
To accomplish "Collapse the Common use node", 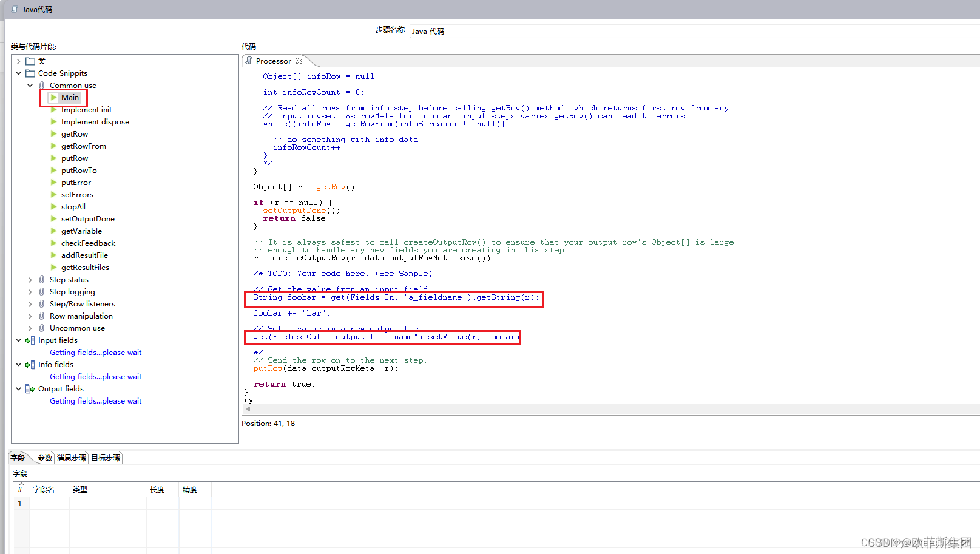I will coord(30,86).
